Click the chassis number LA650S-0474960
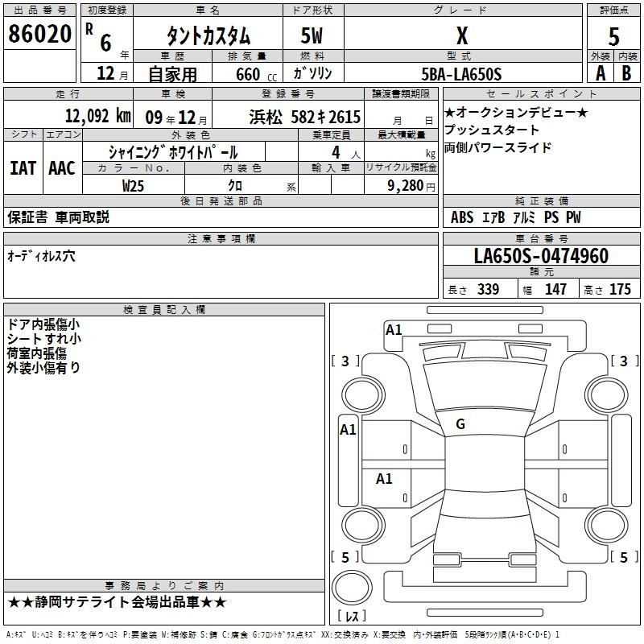This screenshot has height=644, width=644. (x=541, y=257)
